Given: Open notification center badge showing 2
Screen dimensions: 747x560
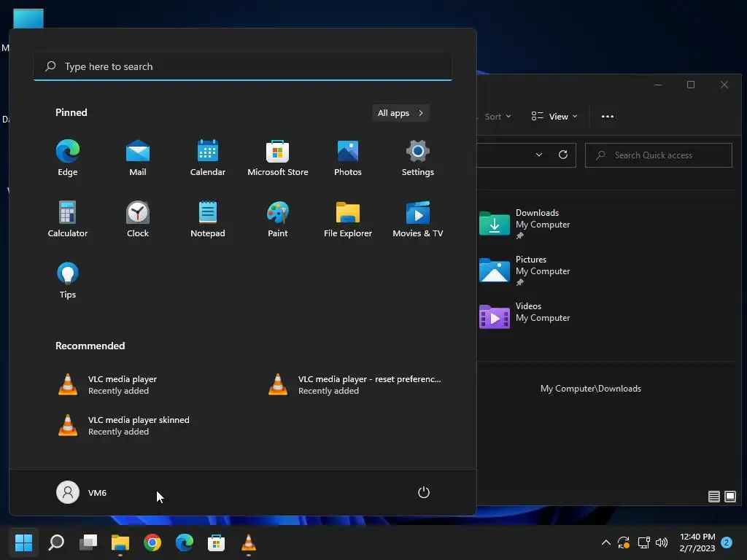Looking at the screenshot, I should pyautogui.click(x=727, y=542).
